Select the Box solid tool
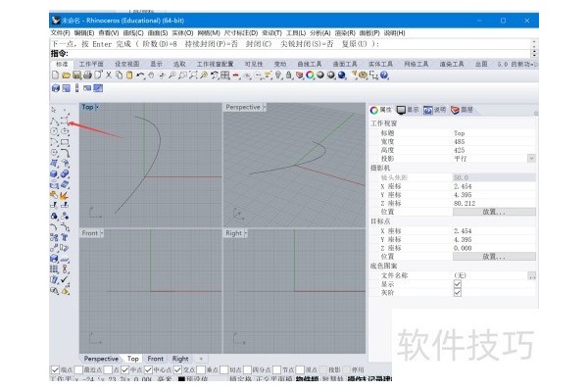 click(x=54, y=174)
